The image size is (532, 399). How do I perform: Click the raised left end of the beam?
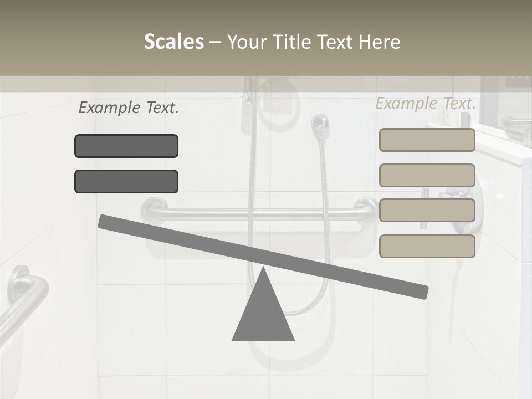click(x=105, y=222)
